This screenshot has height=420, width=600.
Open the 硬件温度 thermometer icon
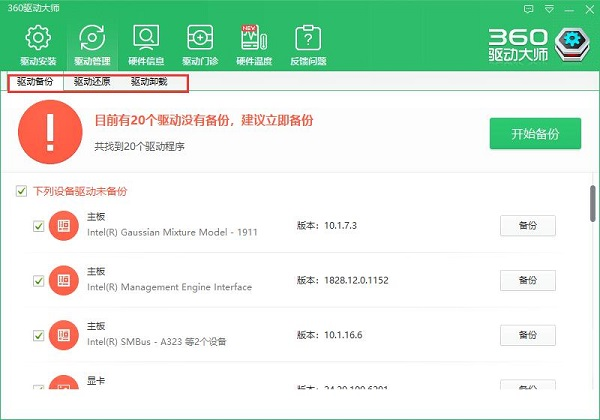[x=254, y=37]
